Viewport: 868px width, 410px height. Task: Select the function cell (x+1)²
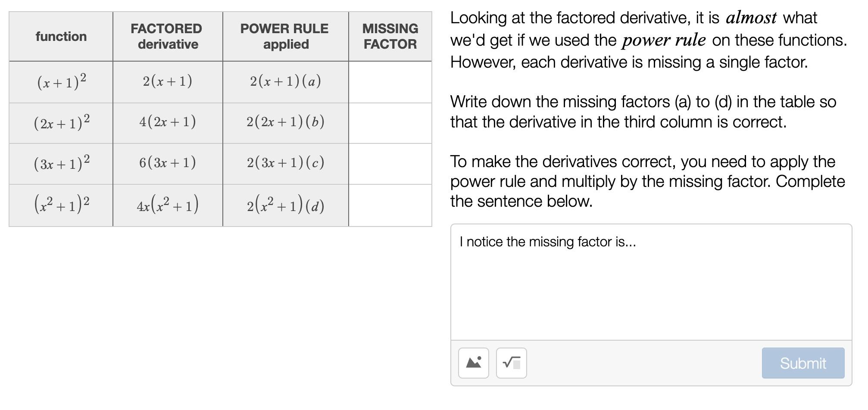[61, 81]
